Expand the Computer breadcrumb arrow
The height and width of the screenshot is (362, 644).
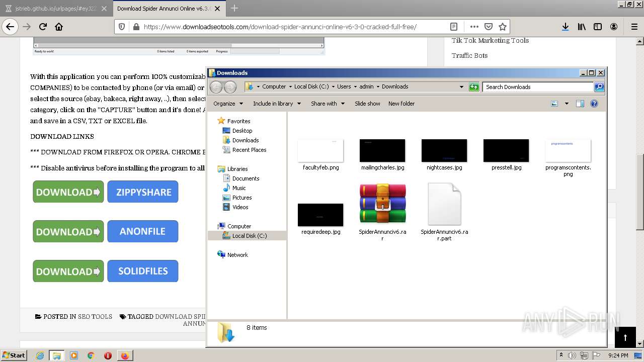291,86
